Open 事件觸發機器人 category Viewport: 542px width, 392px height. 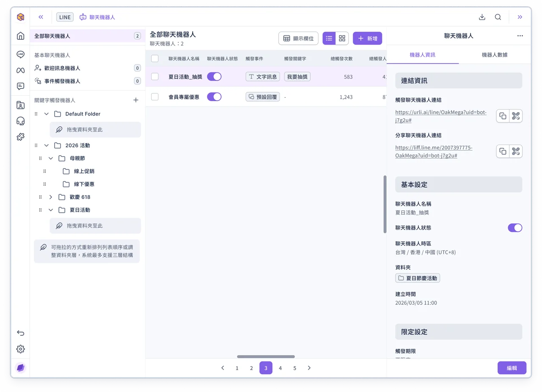coord(88,81)
